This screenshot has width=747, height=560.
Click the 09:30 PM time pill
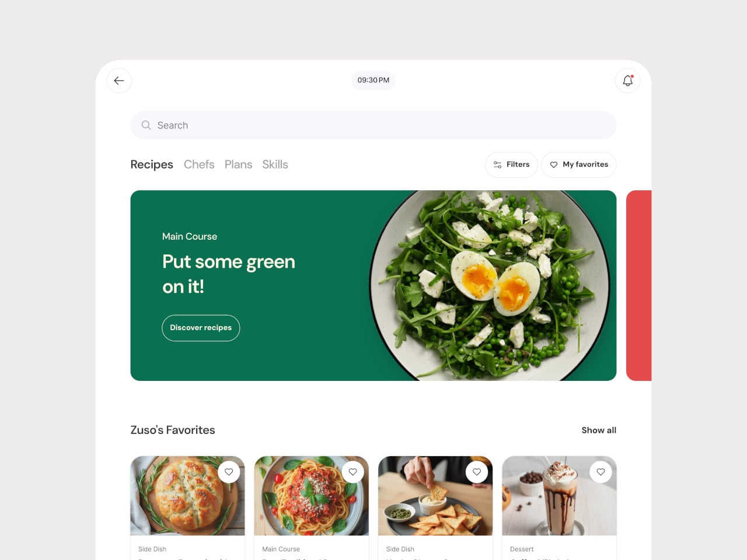point(373,80)
